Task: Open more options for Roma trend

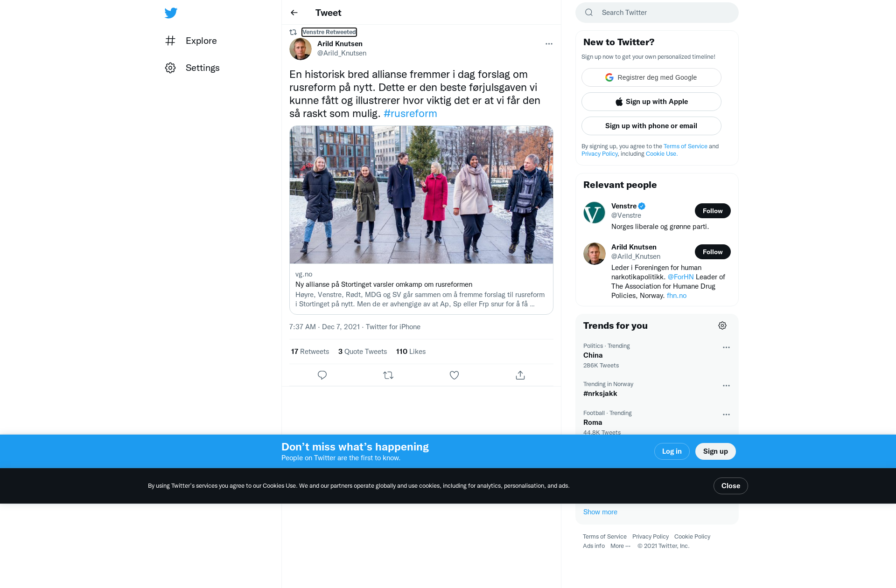Action: [726, 415]
